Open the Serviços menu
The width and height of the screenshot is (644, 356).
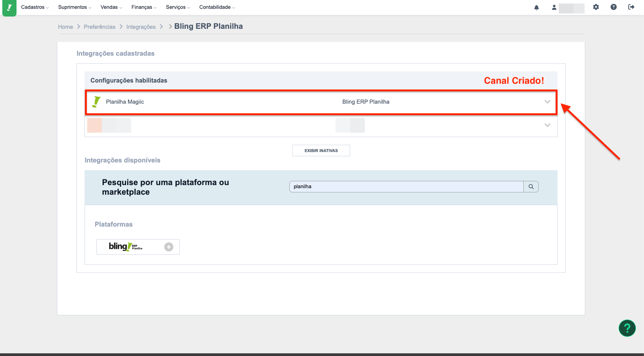(x=178, y=7)
